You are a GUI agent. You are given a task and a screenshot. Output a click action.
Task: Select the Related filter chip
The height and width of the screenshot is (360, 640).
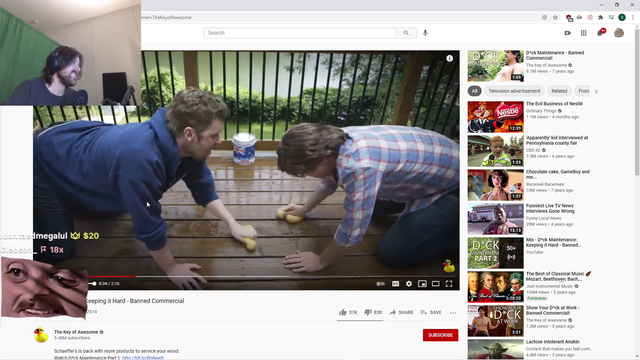coord(559,91)
